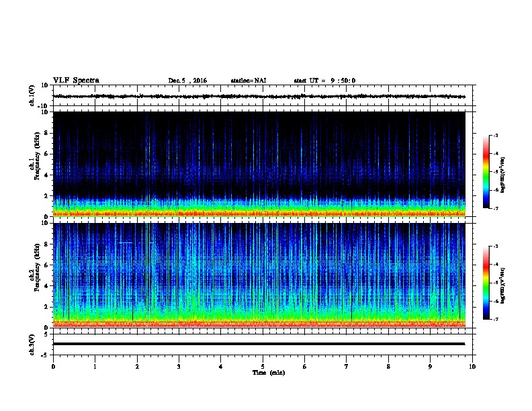The image size is (532, 411).
Task: Click the "VLF Spectra" plot title
Action: 76,80
